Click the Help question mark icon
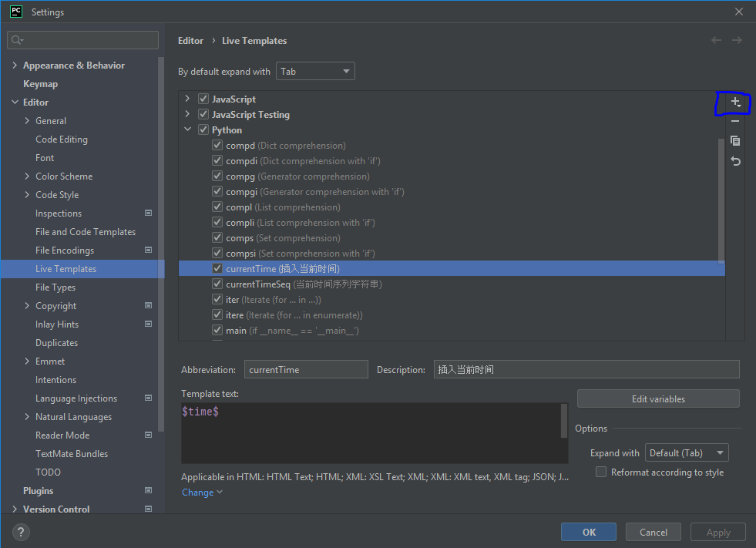This screenshot has height=548, width=756. click(x=22, y=532)
